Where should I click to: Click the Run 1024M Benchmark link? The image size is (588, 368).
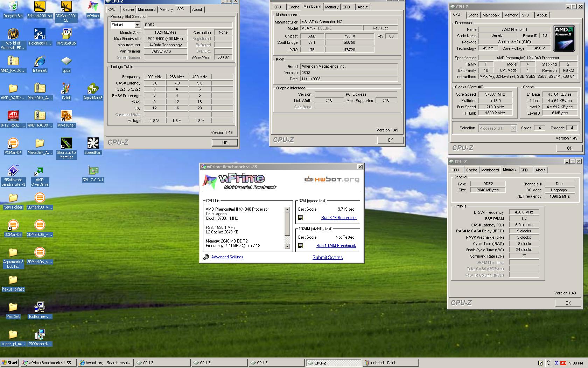336,246
